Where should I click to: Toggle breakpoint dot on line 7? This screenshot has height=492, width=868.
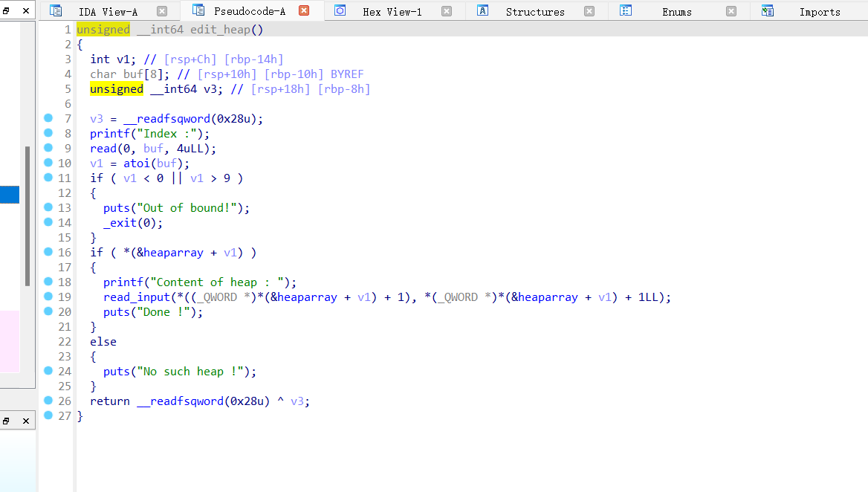(x=48, y=118)
